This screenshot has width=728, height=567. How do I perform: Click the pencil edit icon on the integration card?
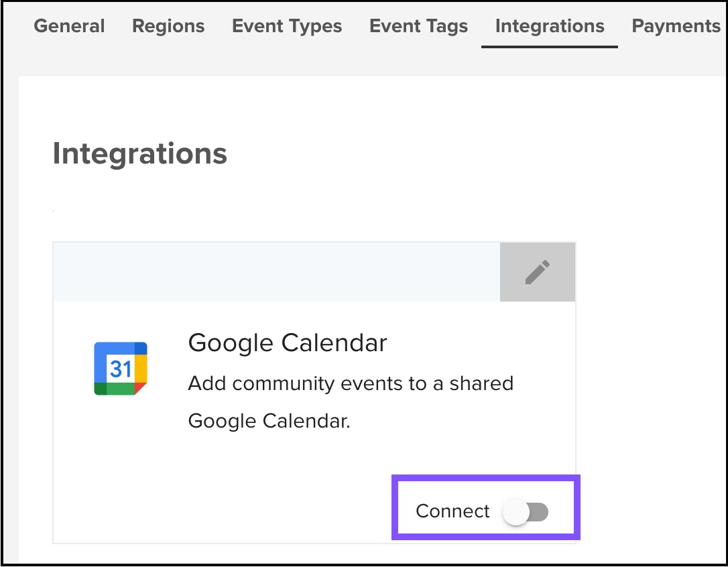click(x=537, y=271)
